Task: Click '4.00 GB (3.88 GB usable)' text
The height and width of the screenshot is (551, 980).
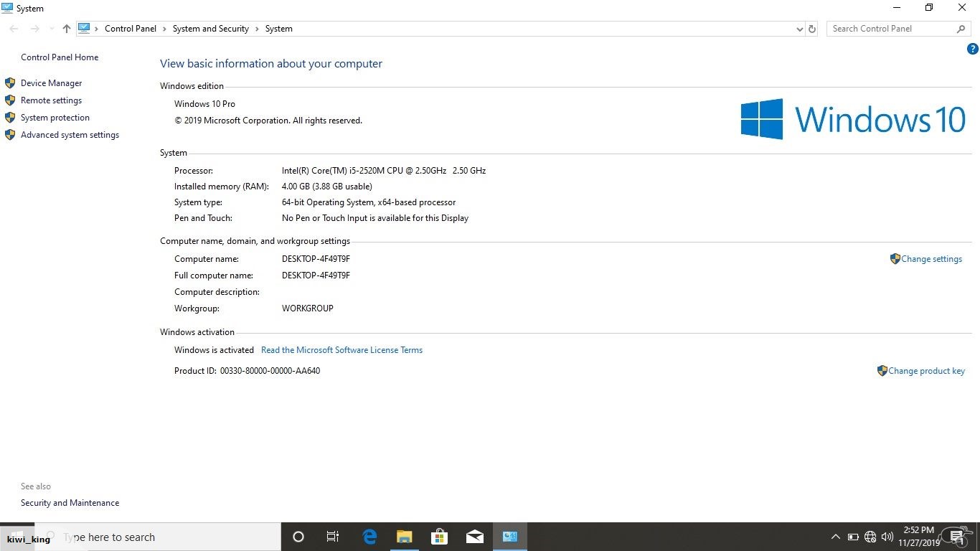Action: click(x=327, y=187)
